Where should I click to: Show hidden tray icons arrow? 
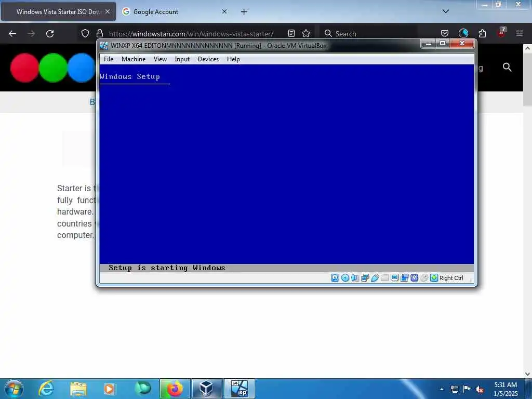tap(442, 389)
